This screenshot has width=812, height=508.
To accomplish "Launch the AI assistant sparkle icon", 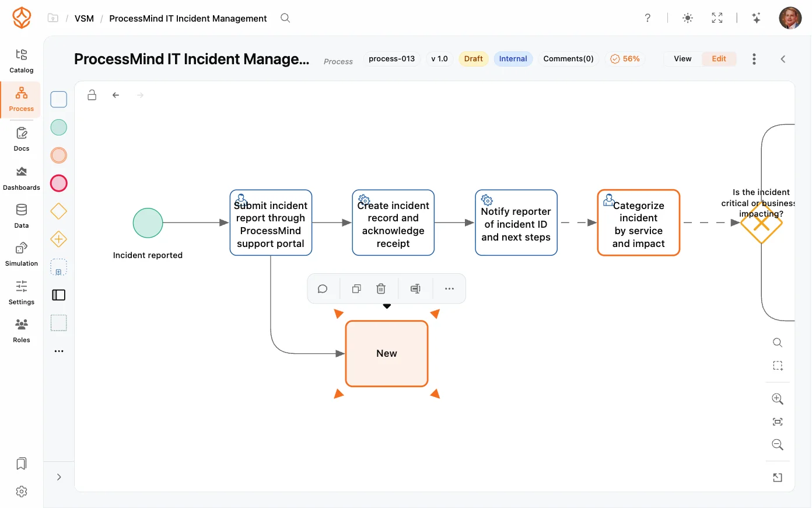I will pos(756,18).
